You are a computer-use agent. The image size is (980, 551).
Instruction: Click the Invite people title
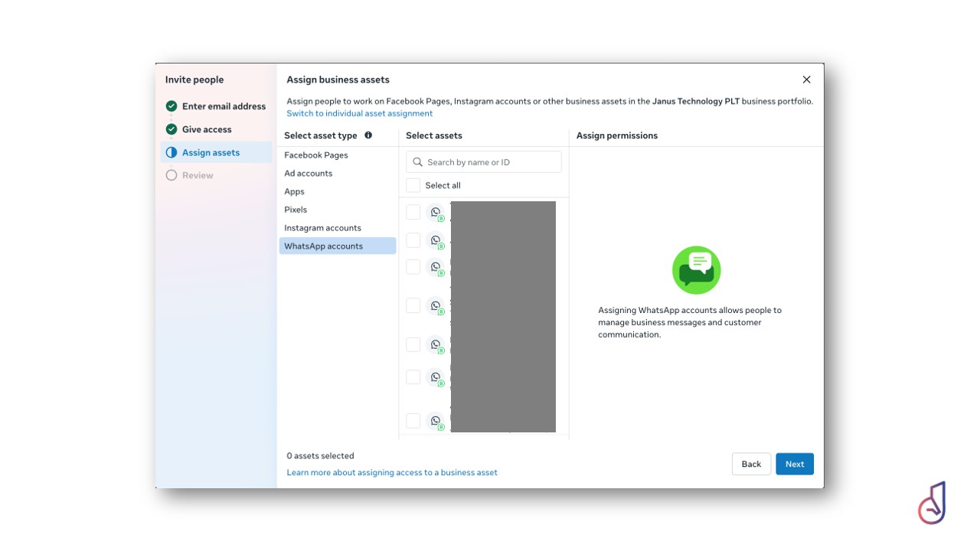pyautogui.click(x=194, y=80)
